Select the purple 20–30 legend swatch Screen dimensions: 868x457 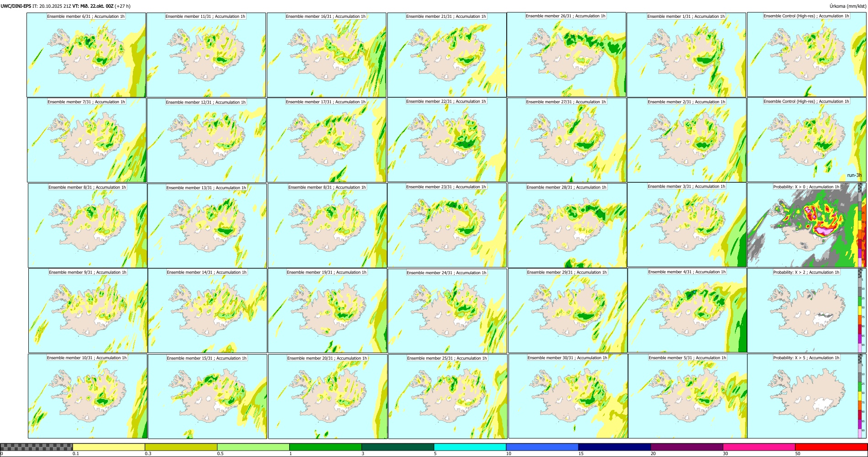687,447
